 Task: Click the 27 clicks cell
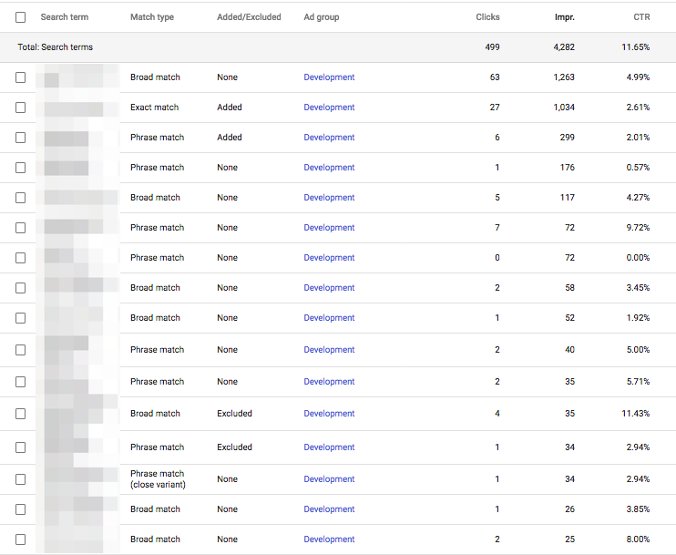point(494,107)
